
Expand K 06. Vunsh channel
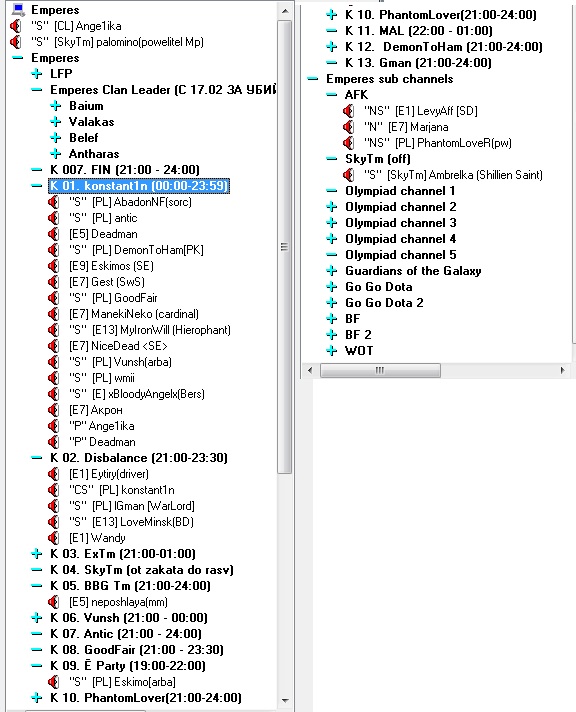pyautogui.click(x=37, y=618)
